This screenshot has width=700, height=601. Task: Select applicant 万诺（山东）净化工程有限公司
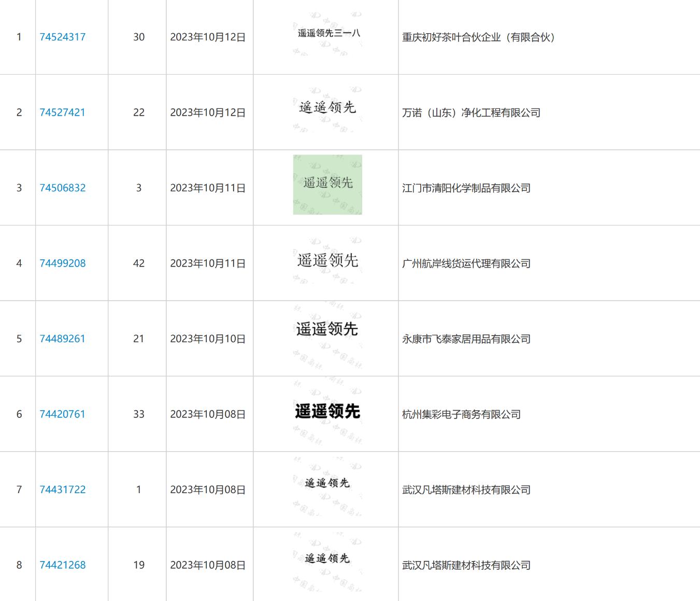(472, 113)
